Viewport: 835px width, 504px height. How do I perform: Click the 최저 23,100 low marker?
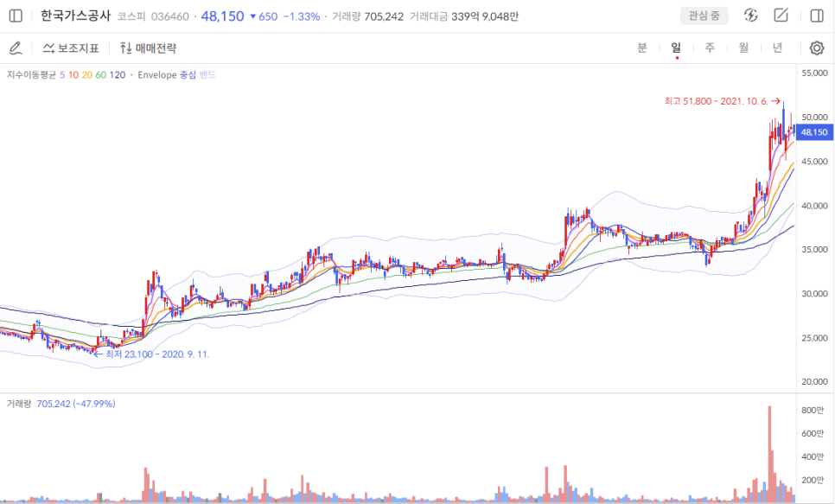[152, 354]
